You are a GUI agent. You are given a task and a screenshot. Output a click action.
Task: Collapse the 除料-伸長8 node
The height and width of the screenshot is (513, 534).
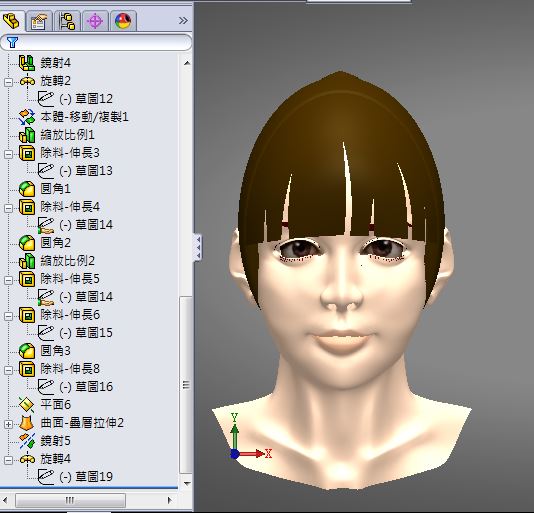point(9,370)
